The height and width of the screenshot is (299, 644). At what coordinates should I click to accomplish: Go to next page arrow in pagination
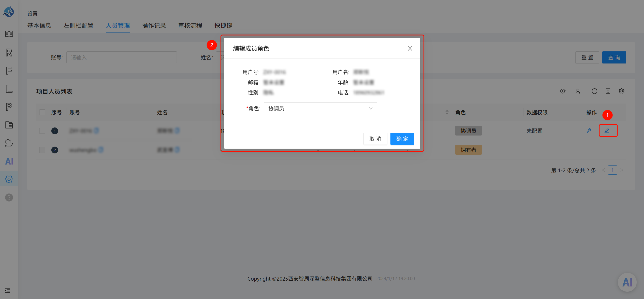coord(622,170)
